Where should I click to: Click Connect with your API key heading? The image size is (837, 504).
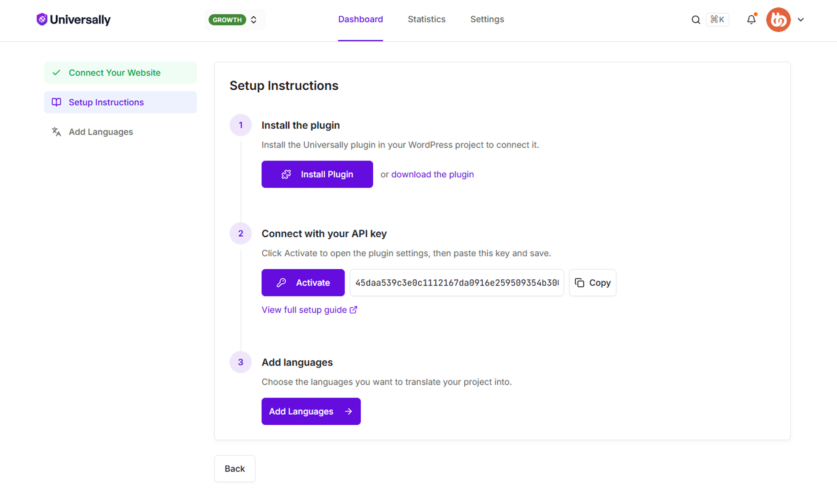pos(324,234)
